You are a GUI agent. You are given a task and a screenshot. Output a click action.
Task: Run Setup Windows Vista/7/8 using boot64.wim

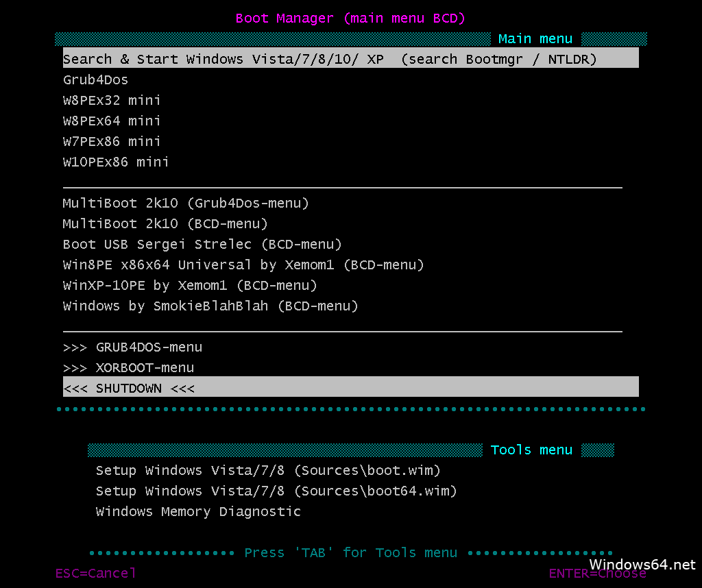tap(276, 491)
